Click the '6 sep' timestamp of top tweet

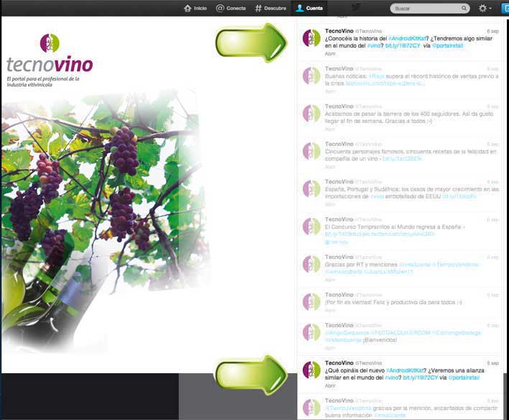coord(492,31)
